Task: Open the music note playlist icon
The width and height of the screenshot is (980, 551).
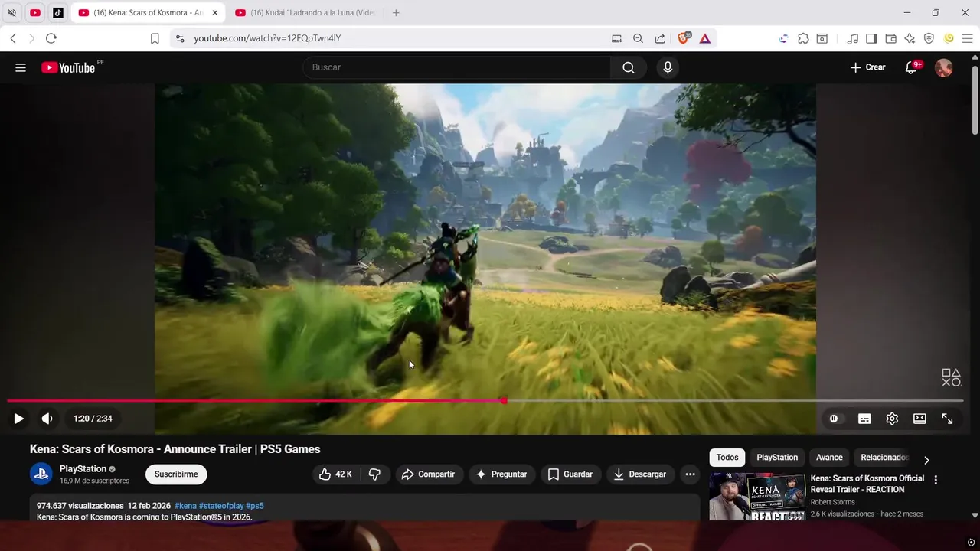Action: 852,38
